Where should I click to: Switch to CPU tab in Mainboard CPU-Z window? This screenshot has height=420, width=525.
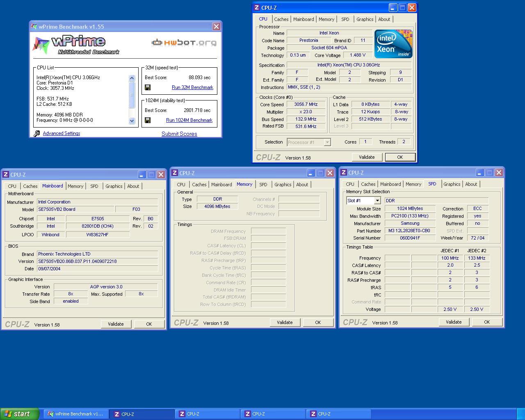[x=12, y=186]
